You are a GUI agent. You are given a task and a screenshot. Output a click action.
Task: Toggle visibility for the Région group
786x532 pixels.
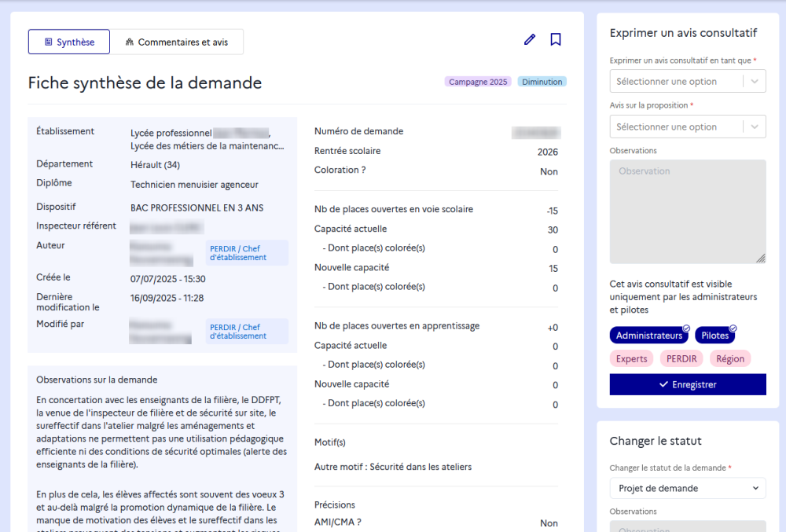pyautogui.click(x=730, y=358)
